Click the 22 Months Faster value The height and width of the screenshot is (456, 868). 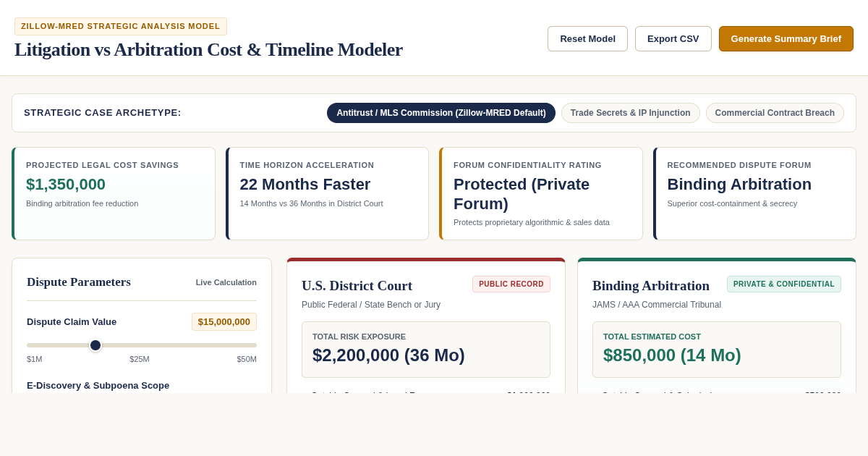pos(305,185)
